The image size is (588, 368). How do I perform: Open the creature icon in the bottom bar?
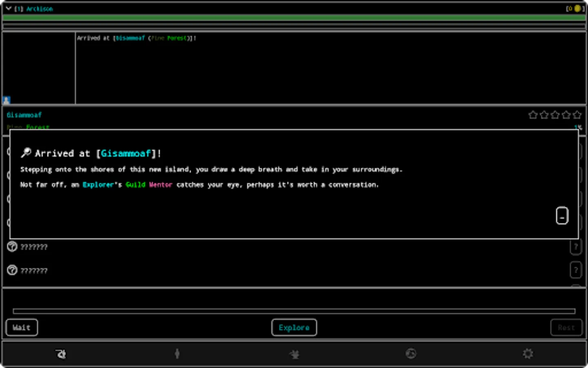(x=294, y=353)
